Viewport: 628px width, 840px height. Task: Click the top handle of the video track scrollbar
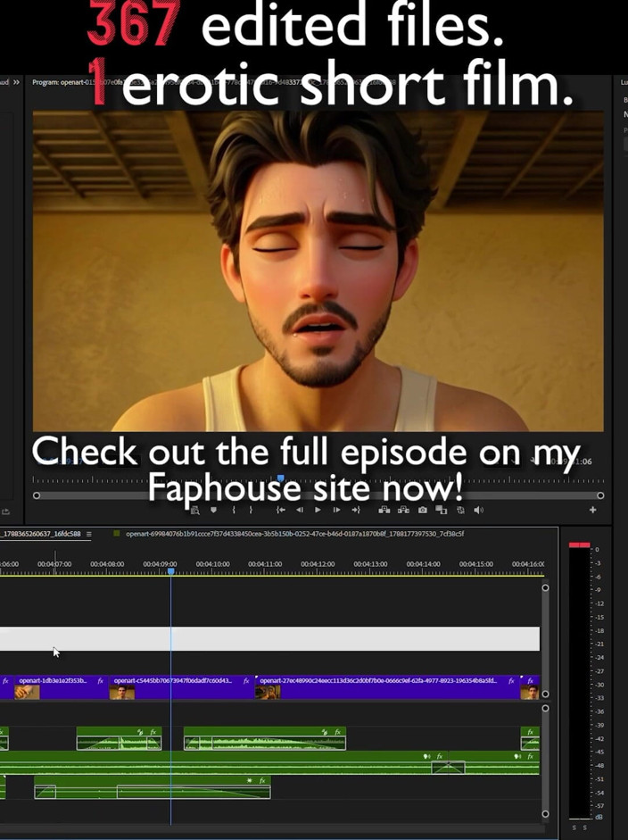[x=545, y=587]
